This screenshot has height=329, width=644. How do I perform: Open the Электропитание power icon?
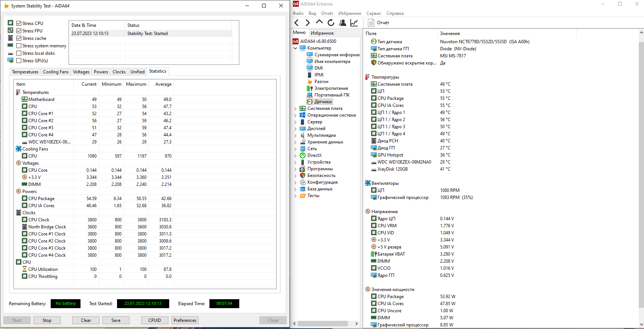pos(310,88)
